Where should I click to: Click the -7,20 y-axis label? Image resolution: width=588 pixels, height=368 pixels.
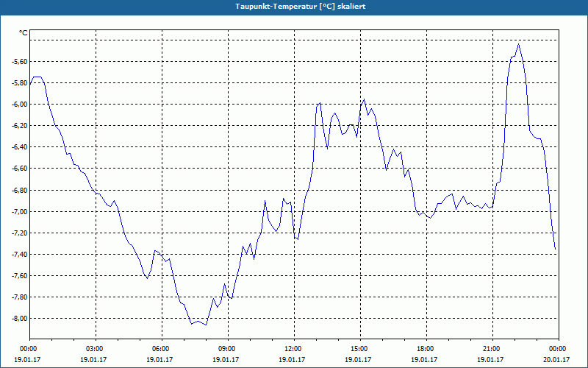click(x=21, y=233)
